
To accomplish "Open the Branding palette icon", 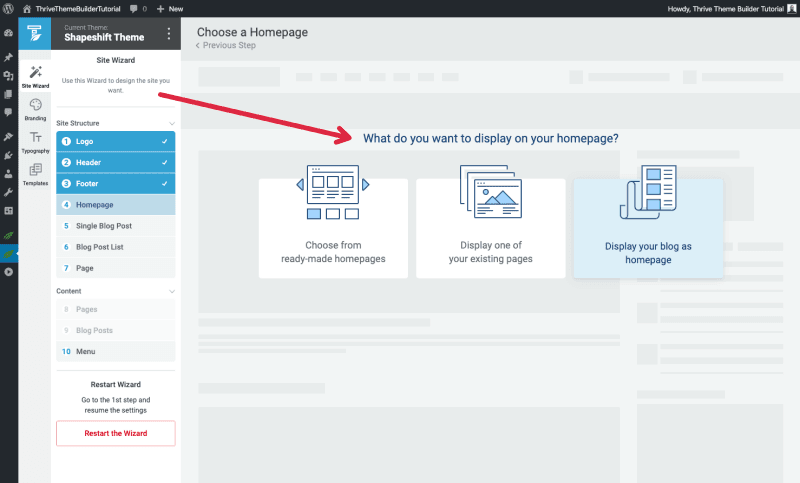I will [35, 109].
